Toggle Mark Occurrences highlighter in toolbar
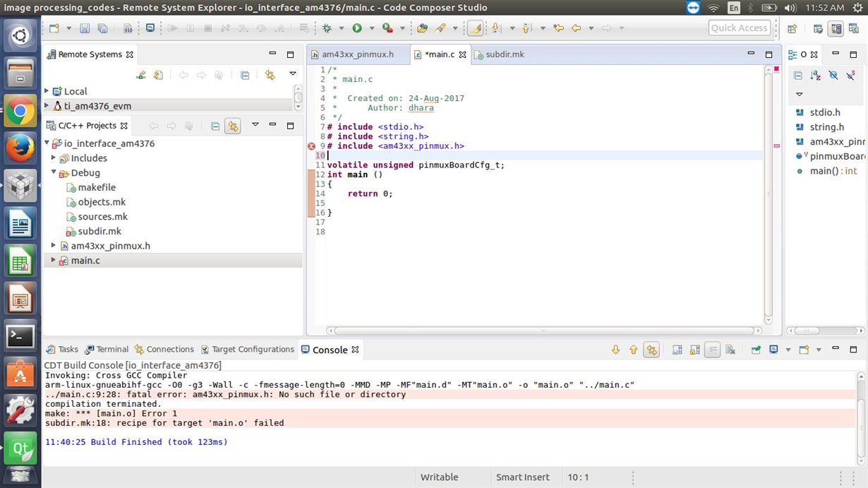868x488 pixels. point(475,28)
